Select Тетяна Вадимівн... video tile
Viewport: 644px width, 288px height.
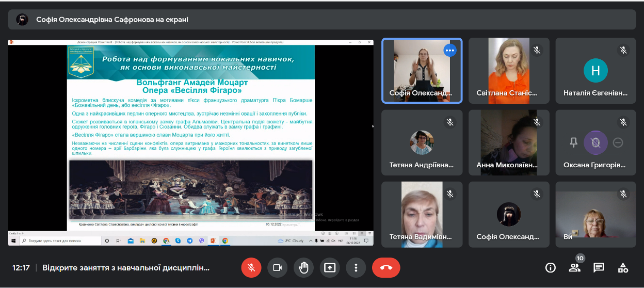(x=422, y=214)
